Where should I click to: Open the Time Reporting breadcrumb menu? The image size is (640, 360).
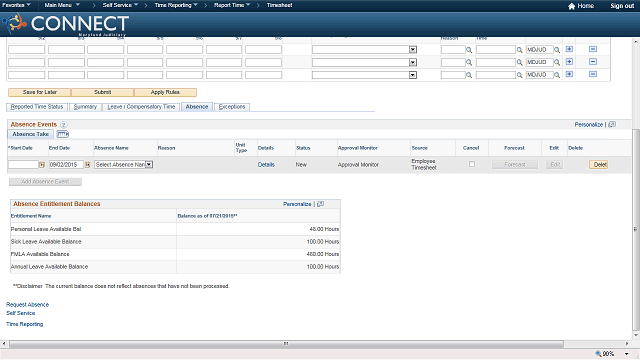(x=176, y=5)
